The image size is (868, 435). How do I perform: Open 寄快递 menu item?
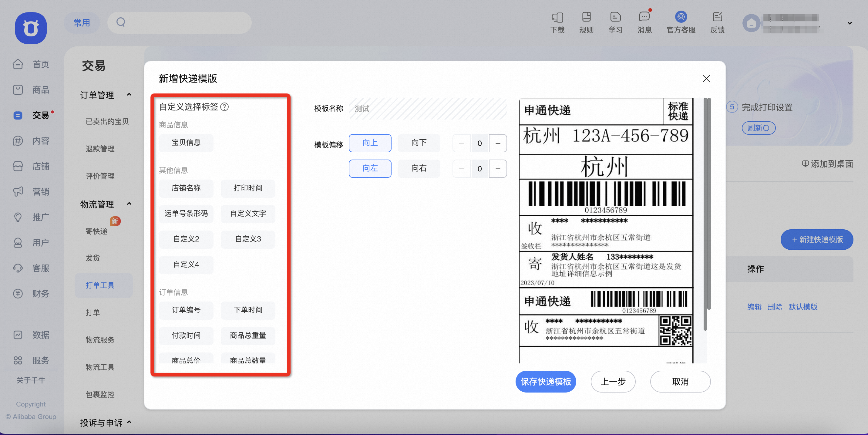tap(96, 231)
